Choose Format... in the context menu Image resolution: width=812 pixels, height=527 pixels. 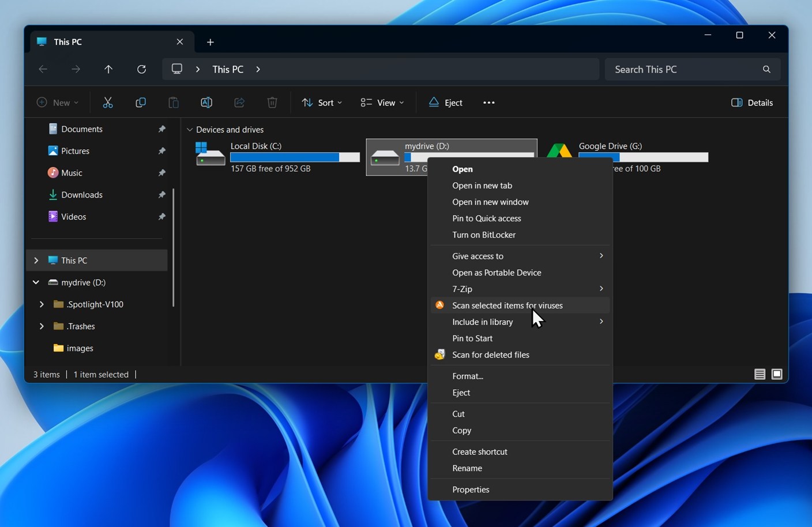coord(520,376)
